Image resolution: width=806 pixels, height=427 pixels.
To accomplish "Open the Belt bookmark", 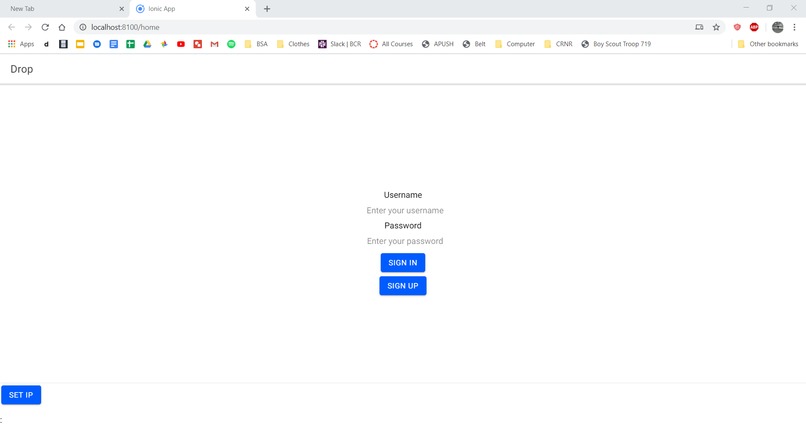I will pyautogui.click(x=474, y=44).
